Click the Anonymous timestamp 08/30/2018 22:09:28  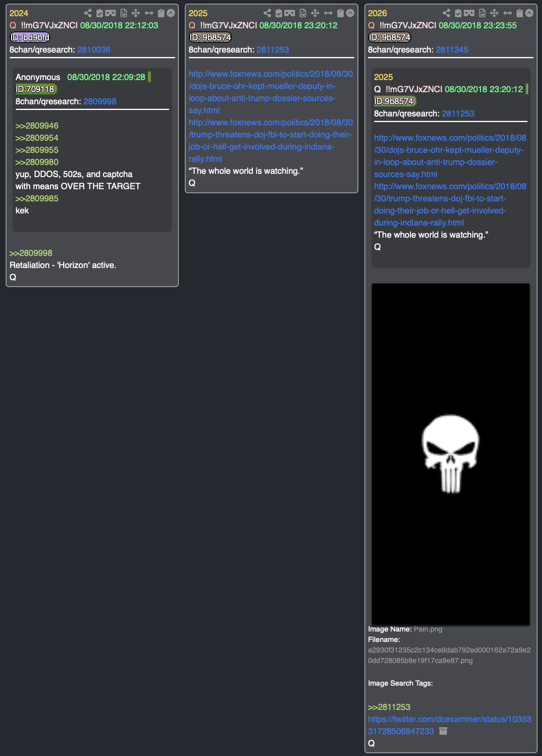(106, 77)
